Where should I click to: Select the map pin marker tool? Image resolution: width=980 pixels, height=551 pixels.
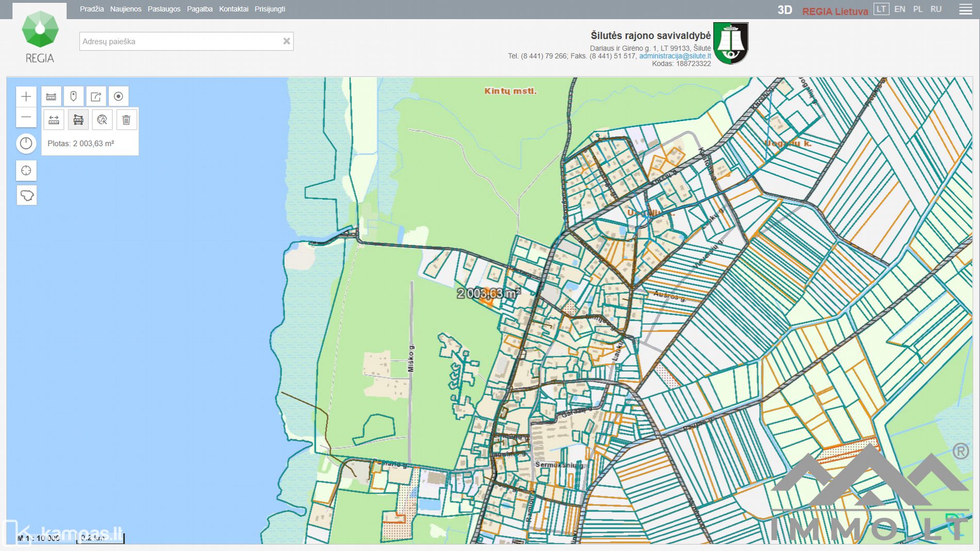74,96
